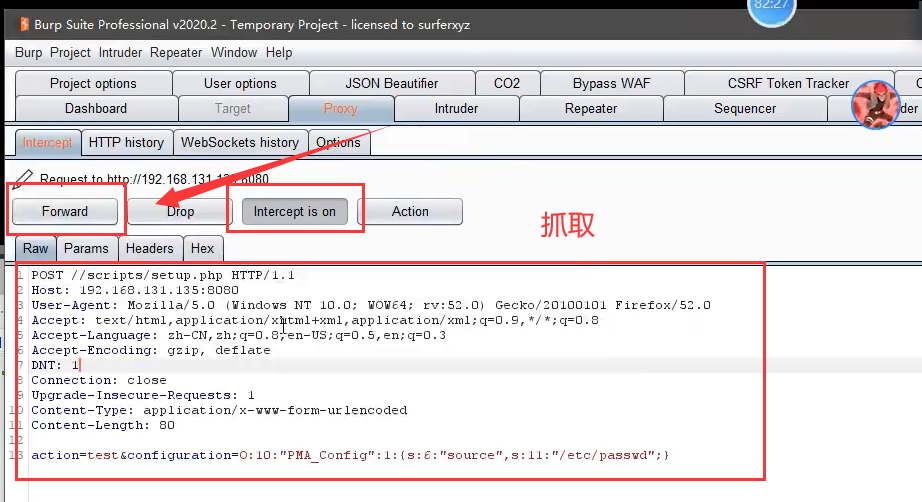
Task: Switch to the Target tab
Action: click(233, 109)
